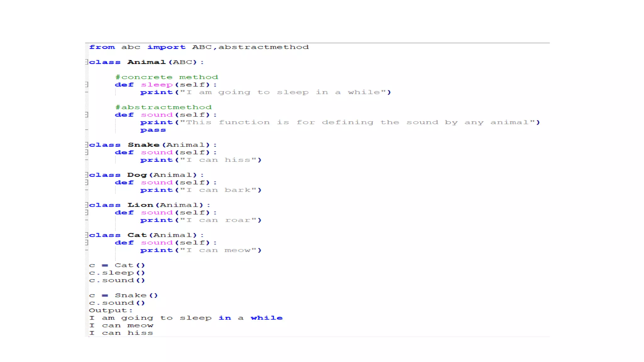Click the 'c.sound()' line below c = Snake()
This screenshot has height=362, width=644.
[x=117, y=303]
